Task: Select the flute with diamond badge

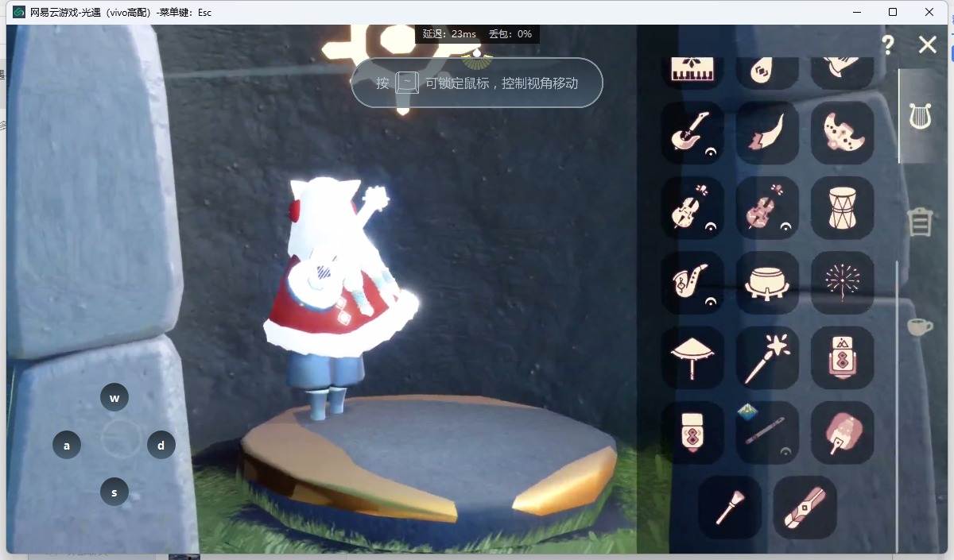Action: [x=767, y=432]
